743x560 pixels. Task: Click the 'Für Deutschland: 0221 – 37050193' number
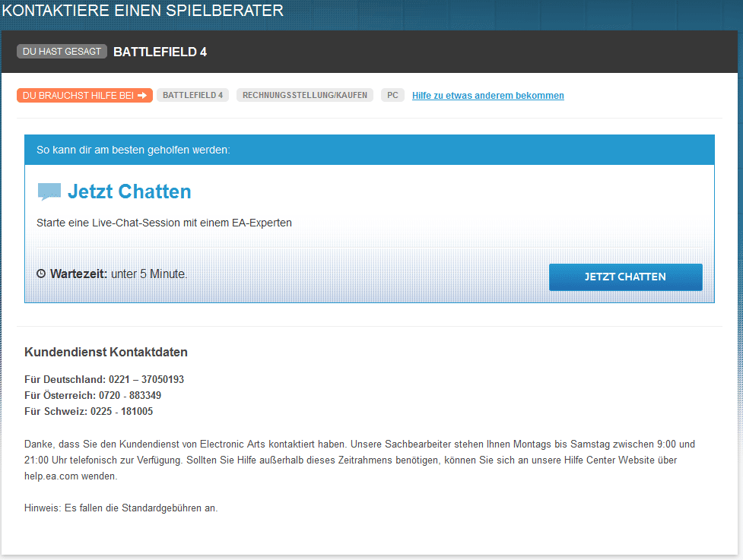[x=103, y=379]
